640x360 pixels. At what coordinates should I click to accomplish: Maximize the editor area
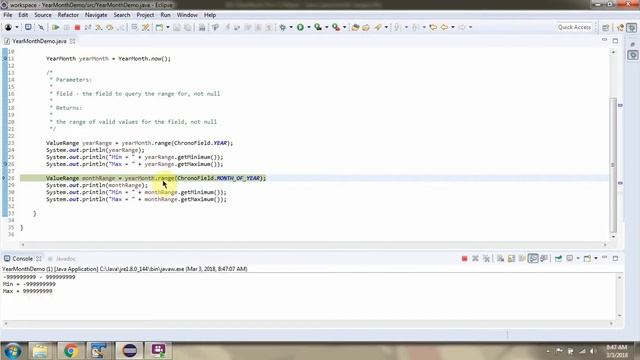point(615,41)
